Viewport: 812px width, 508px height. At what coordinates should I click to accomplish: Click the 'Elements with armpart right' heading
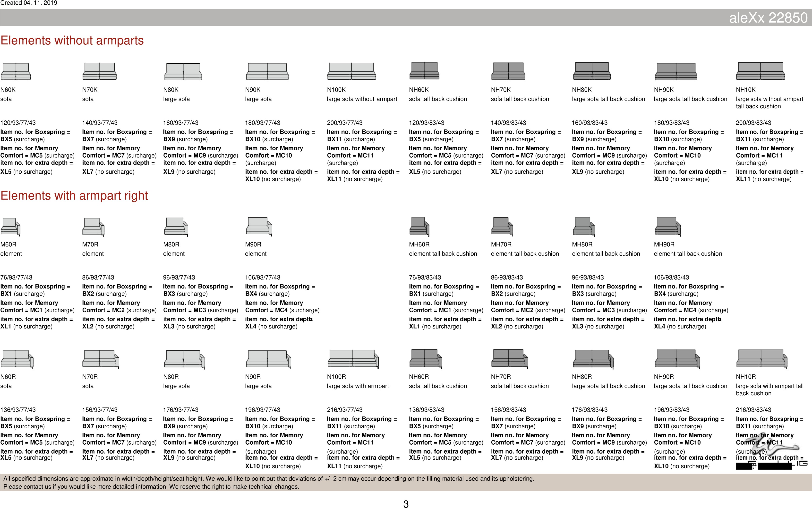74,195
